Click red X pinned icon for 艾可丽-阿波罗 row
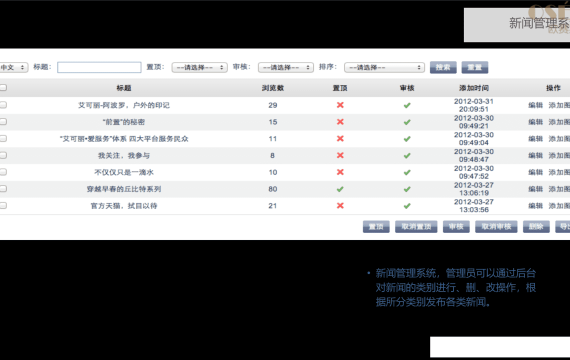 tap(340, 105)
